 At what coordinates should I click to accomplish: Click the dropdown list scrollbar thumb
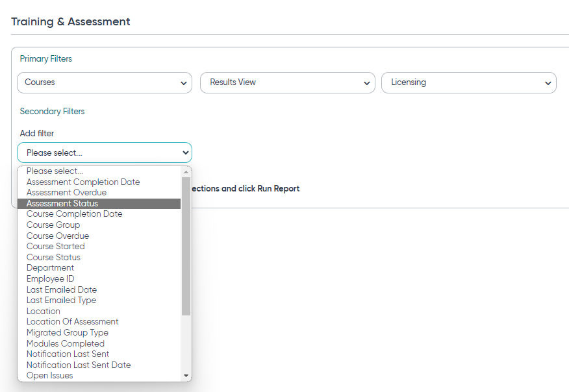pyautogui.click(x=186, y=246)
